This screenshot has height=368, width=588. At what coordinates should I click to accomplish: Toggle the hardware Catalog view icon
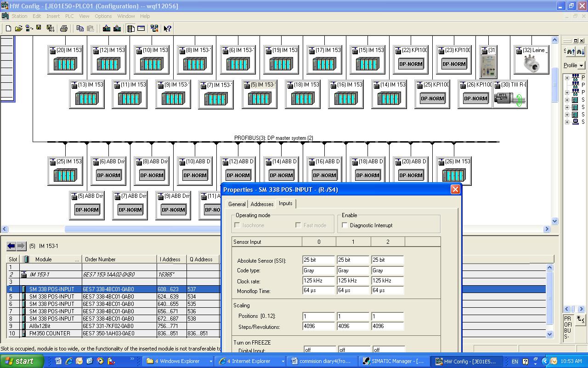(x=131, y=29)
